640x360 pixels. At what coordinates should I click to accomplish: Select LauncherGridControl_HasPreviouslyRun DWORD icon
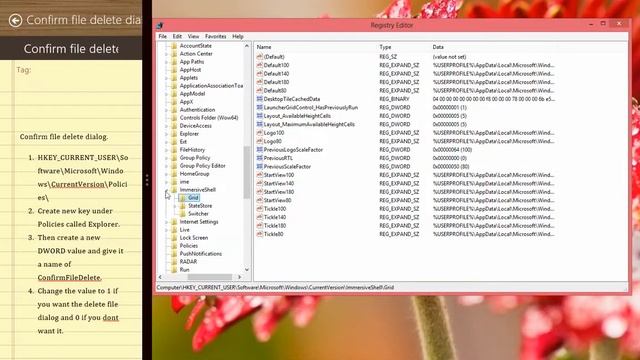[x=260, y=107]
